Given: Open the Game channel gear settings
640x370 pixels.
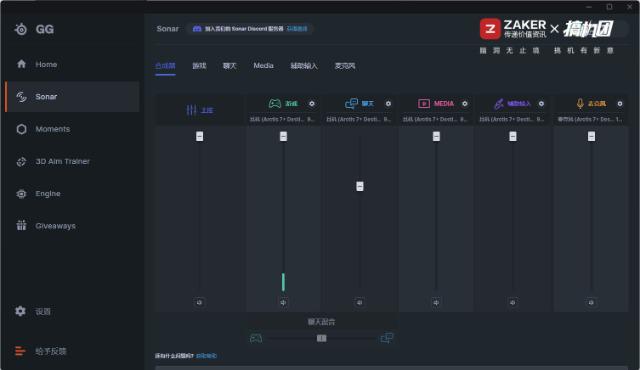Looking at the screenshot, I should tap(312, 104).
